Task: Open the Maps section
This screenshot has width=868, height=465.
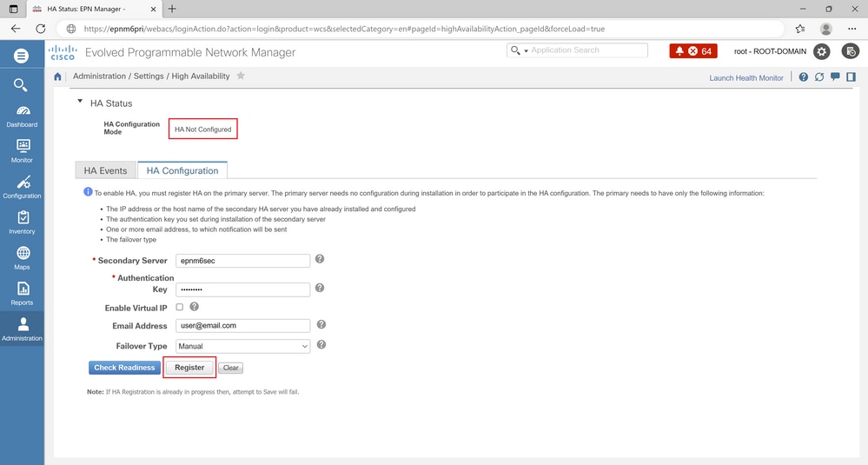Action: [22, 258]
